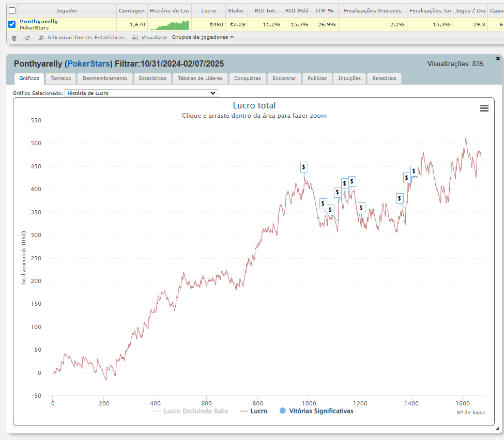Viewport: 504px width, 440px height.
Task: Click the dollar marker at the 450 peak
Action: pos(304,167)
